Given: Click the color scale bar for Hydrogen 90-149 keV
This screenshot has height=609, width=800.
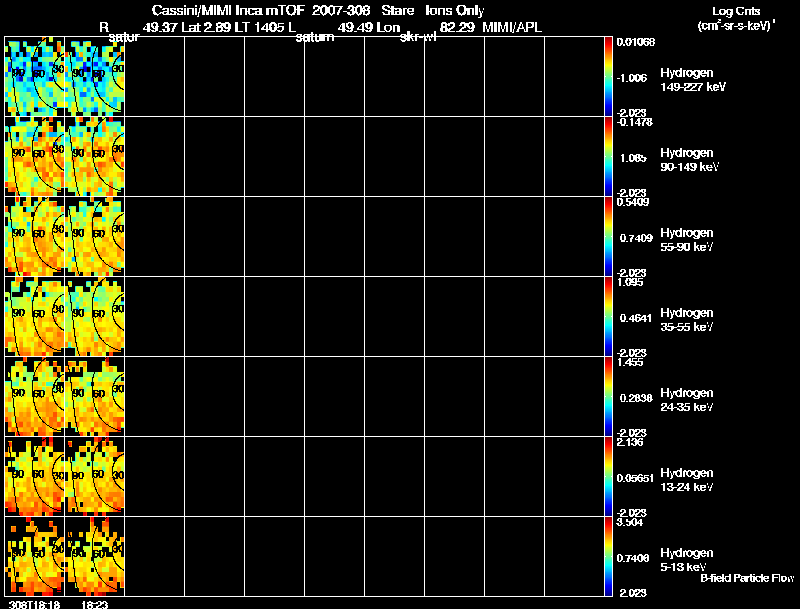Looking at the screenshot, I should tap(608, 157).
